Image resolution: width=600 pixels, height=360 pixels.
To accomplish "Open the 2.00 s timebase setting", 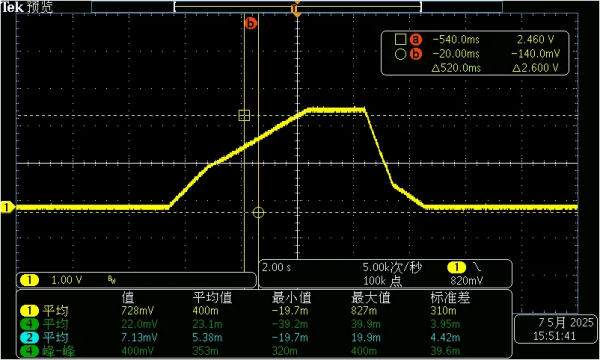I will tap(276, 267).
